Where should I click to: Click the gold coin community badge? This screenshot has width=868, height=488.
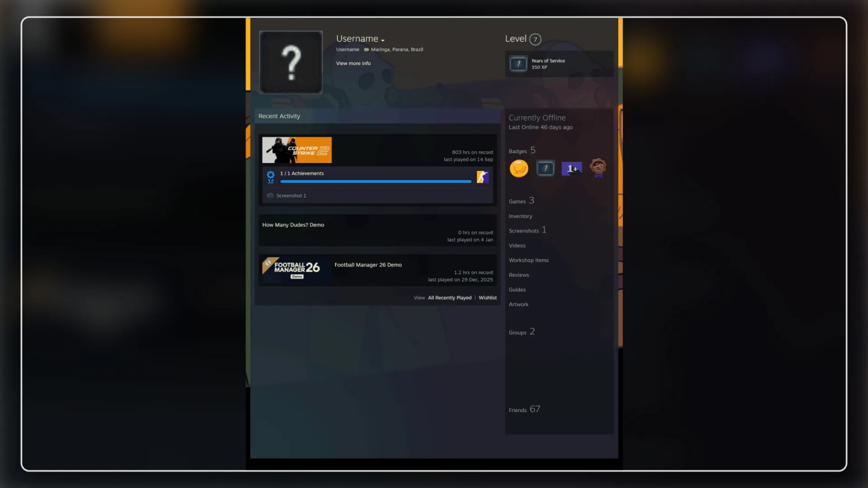[x=519, y=169]
